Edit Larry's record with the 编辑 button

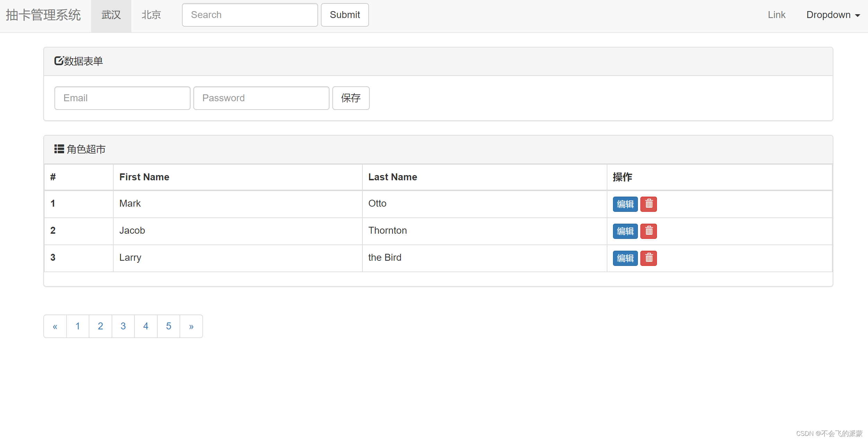(x=625, y=258)
